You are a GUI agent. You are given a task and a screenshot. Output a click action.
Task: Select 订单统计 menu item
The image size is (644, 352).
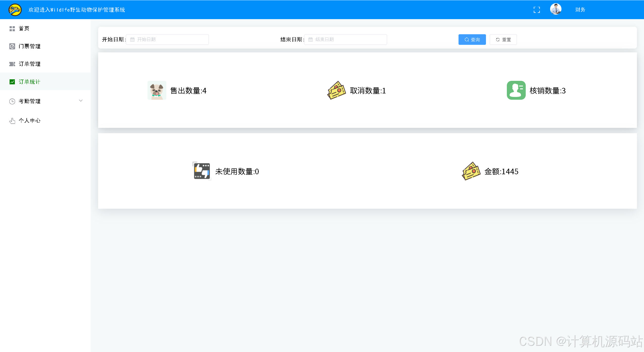coord(45,82)
